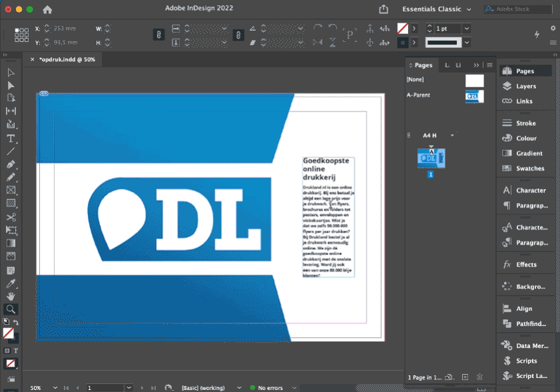Open the zoom level dropdown at 50%

(x=55, y=387)
